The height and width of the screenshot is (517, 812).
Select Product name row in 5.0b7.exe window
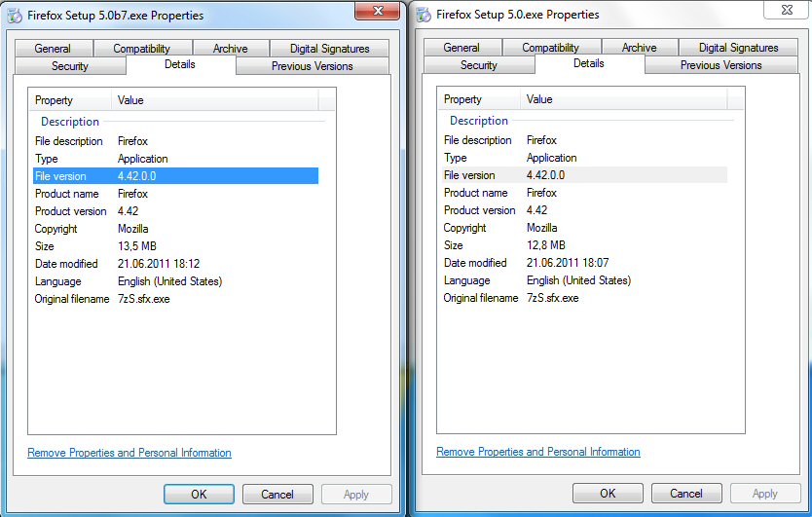(175, 194)
